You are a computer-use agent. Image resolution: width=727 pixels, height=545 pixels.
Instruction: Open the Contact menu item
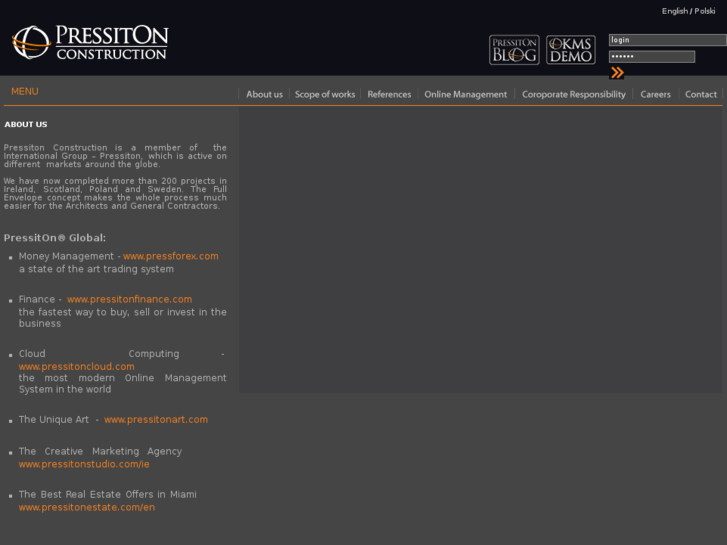(701, 94)
